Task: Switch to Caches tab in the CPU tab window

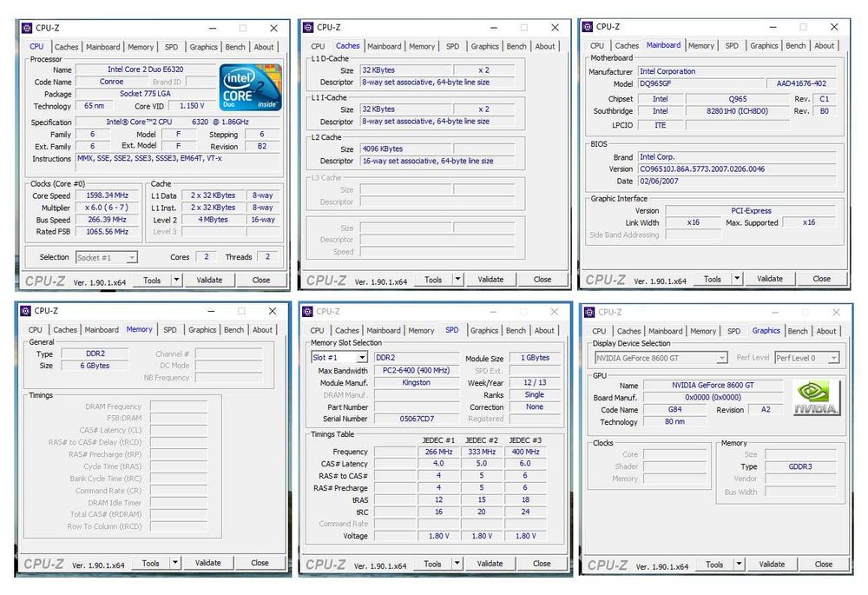Action: click(67, 47)
